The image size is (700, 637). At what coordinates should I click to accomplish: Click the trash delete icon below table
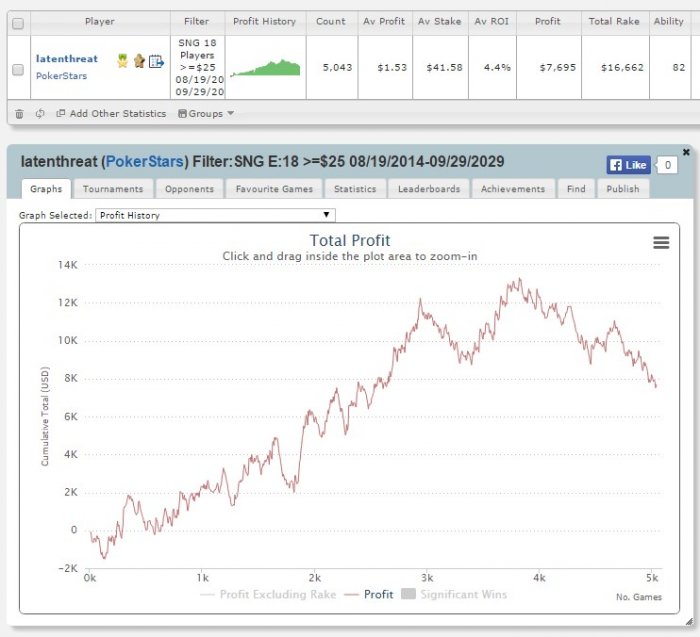click(19, 114)
